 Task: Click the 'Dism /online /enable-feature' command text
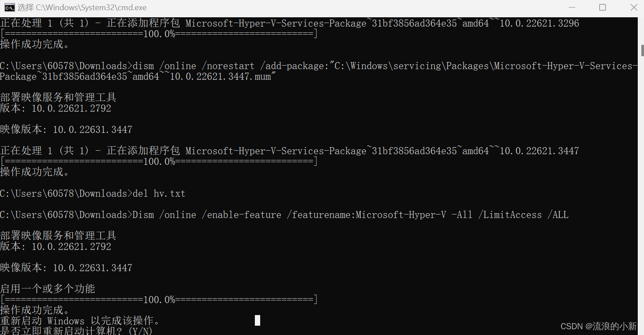coord(207,215)
